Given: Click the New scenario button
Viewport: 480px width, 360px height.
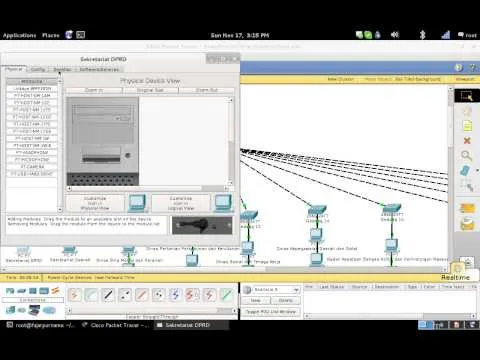Looking at the screenshot, I should [256, 300].
